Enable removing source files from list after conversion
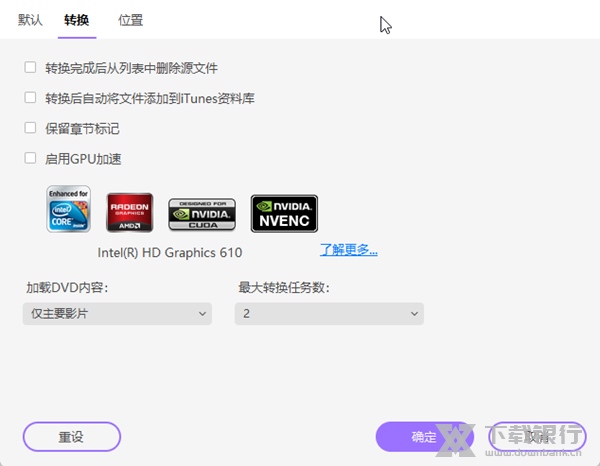The height and width of the screenshot is (466, 600). click(x=30, y=67)
